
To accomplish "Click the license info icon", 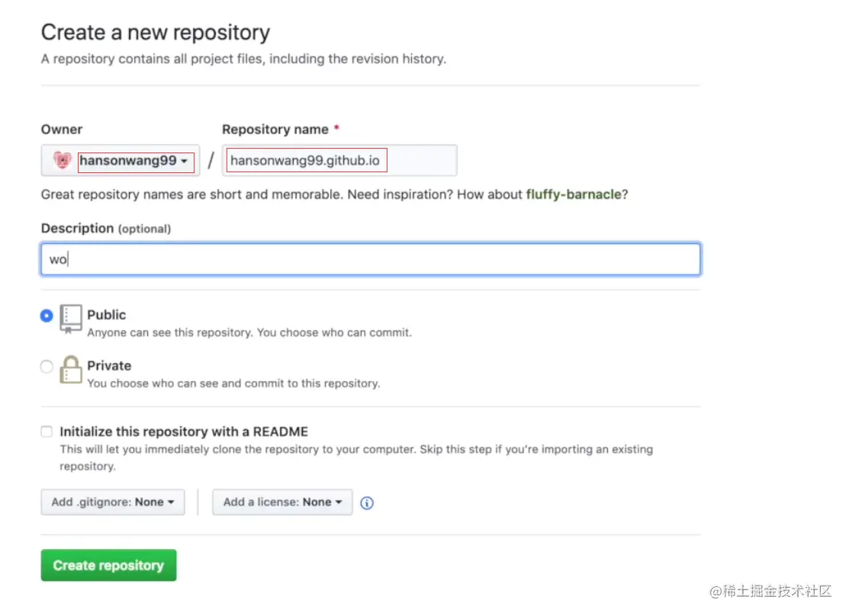I will [x=367, y=503].
